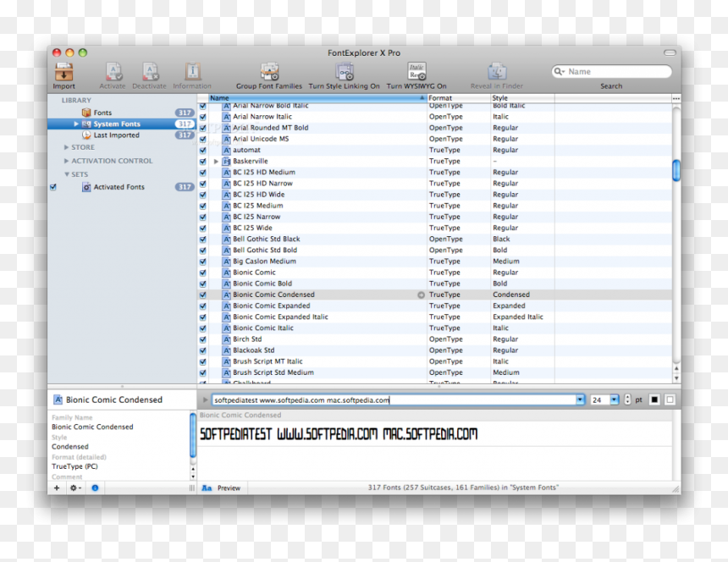
Task: Expand the ACTIVATION CONTROL section
Action: (66, 161)
